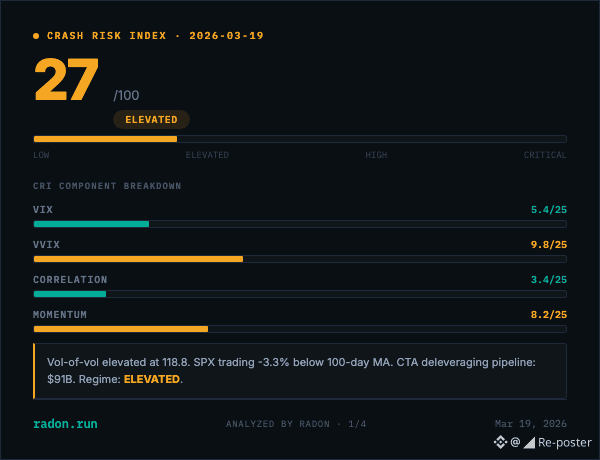
Task: Click the Re-poster label
Action: point(564,443)
